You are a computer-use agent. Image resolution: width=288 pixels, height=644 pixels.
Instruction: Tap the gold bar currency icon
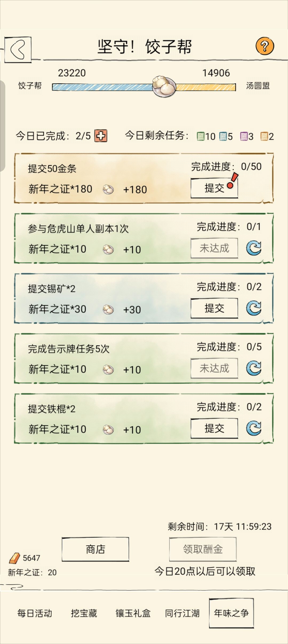click(15, 558)
